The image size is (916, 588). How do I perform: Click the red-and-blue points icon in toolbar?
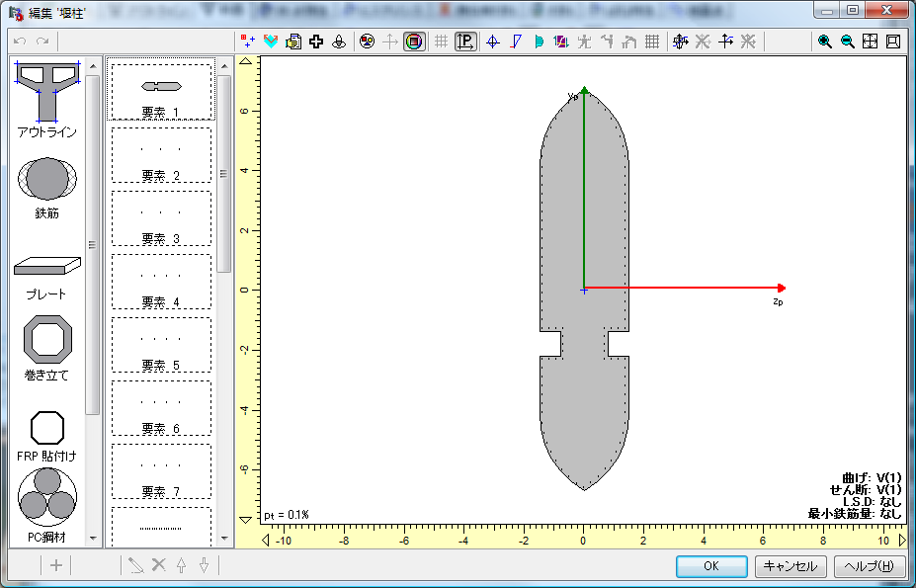(248, 42)
